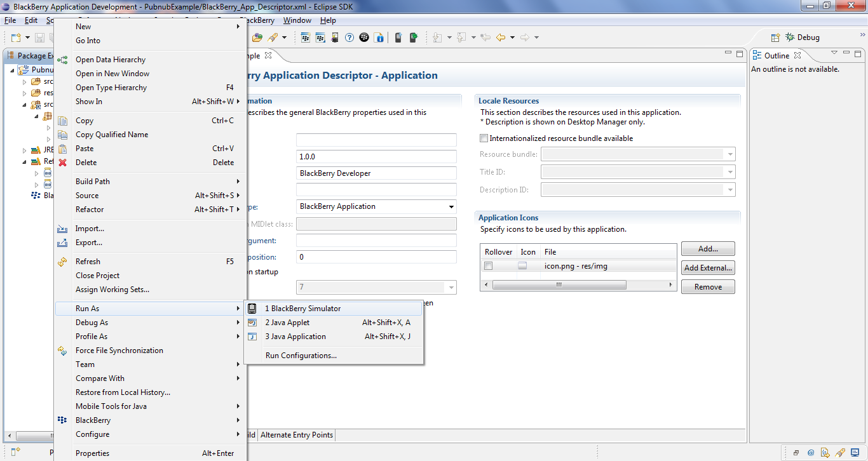
Task: Click the version field containing 1.0.0
Action: [x=376, y=156]
